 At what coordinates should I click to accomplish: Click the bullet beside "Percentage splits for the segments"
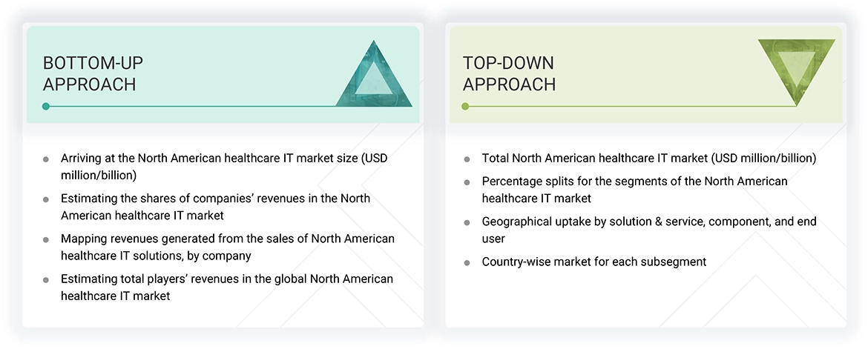point(467,182)
